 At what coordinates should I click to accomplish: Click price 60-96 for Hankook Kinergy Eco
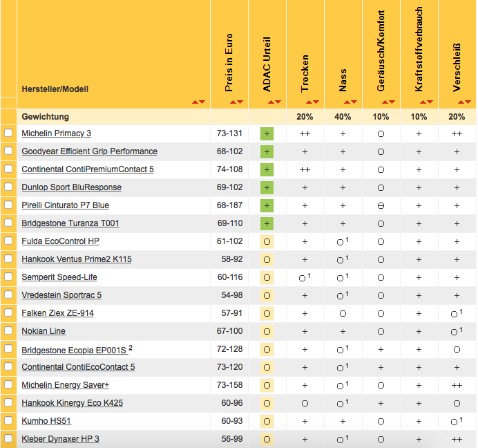tap(231, 403)
